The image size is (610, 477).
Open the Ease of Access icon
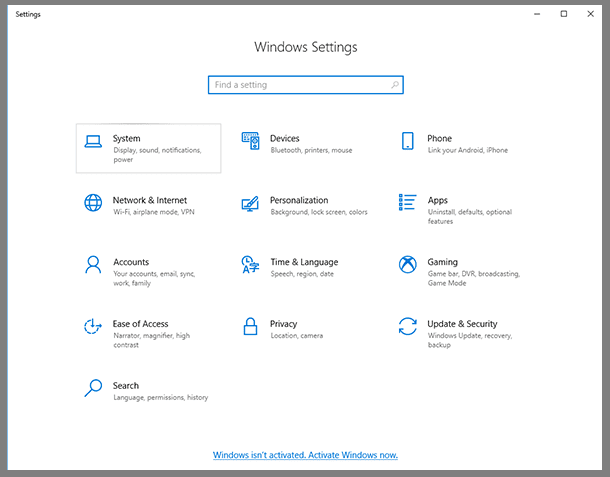click(93, 327)
